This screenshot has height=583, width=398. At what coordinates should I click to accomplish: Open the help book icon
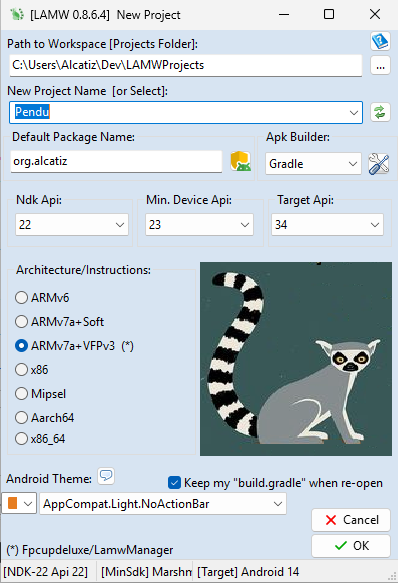coord(380,41)
